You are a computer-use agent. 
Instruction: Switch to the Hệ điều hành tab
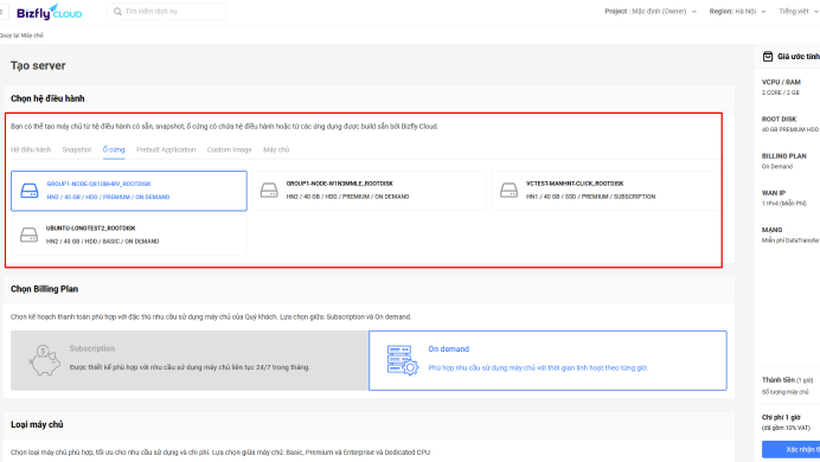[x=31, y=150]
